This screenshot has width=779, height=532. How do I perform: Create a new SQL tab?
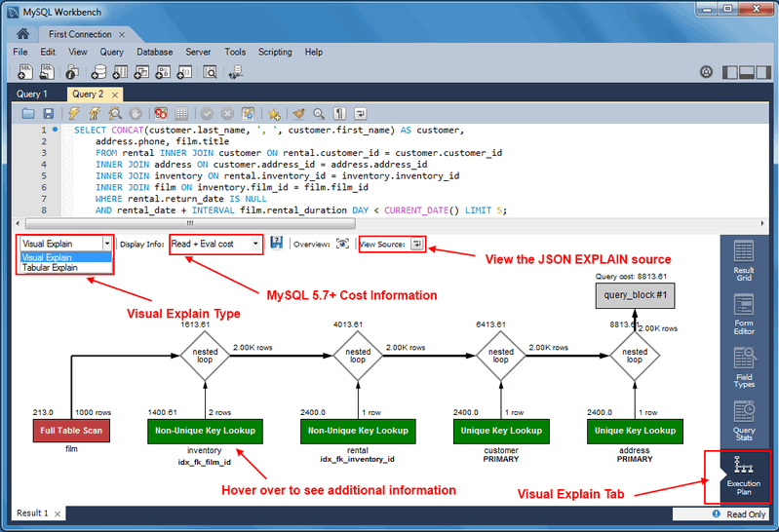pyautogui.click(x=24, y=72)
